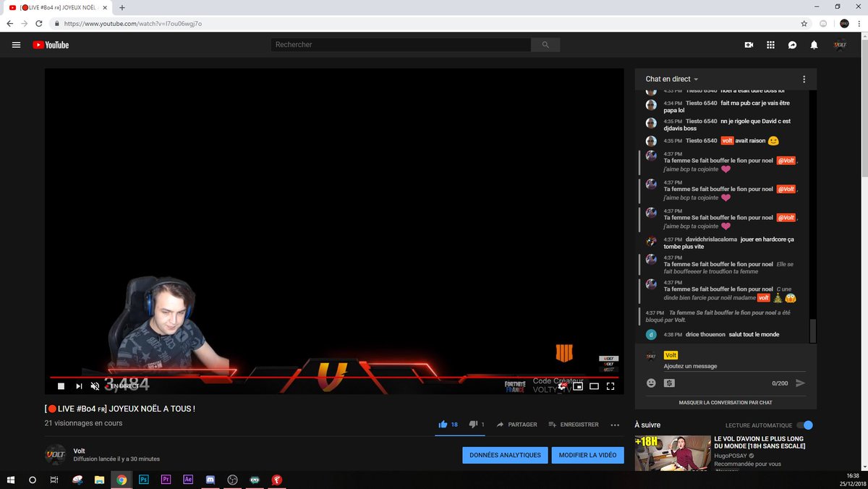Open the Super Chat dollar icon
The width and height of the screenshot is (868, 489).
click(669, 383)
